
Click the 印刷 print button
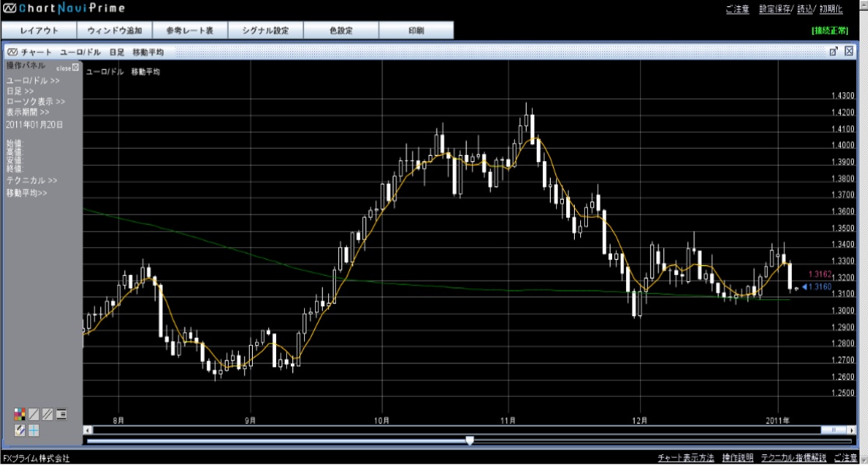point(416,31)
